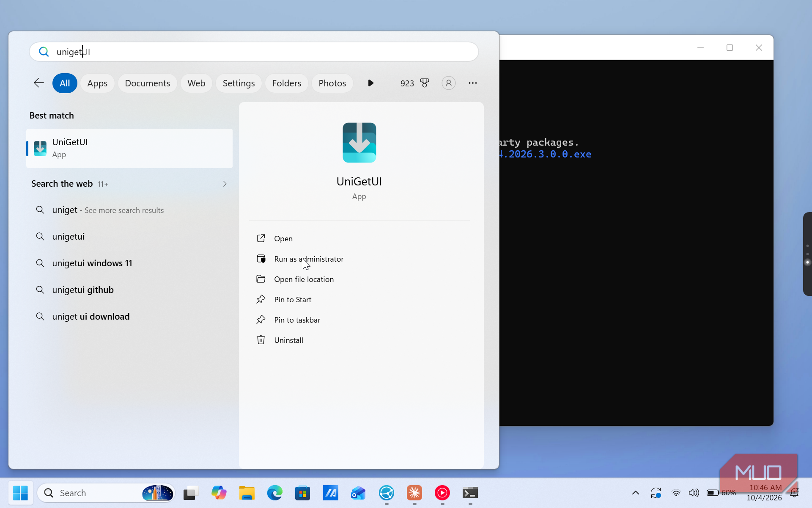This screenshot has height=508, width=812.
Task: Expand Search the web results chevron
Action: pyautogui.click(x=225, y=184)
